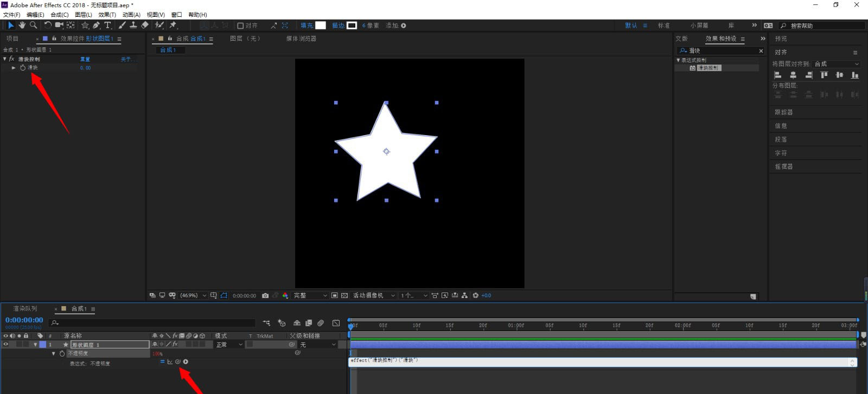The height and width of the screenshot is (394, 868).
Task: Select the Selection arrow tool
Action: click(11, 26)
